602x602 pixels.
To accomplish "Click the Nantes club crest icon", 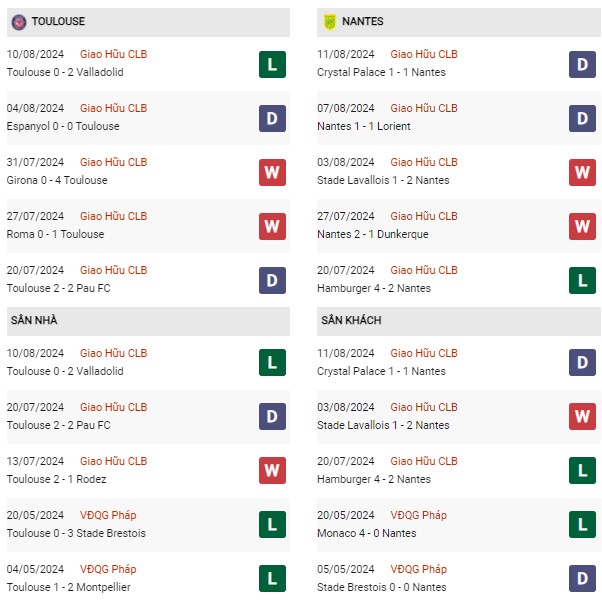I will tap(330, 22).
